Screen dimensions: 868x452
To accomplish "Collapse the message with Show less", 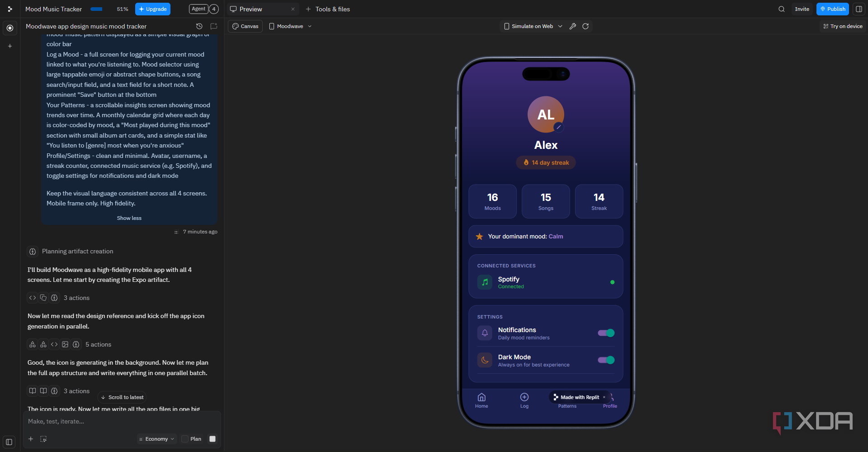I will tap(129, 218).
